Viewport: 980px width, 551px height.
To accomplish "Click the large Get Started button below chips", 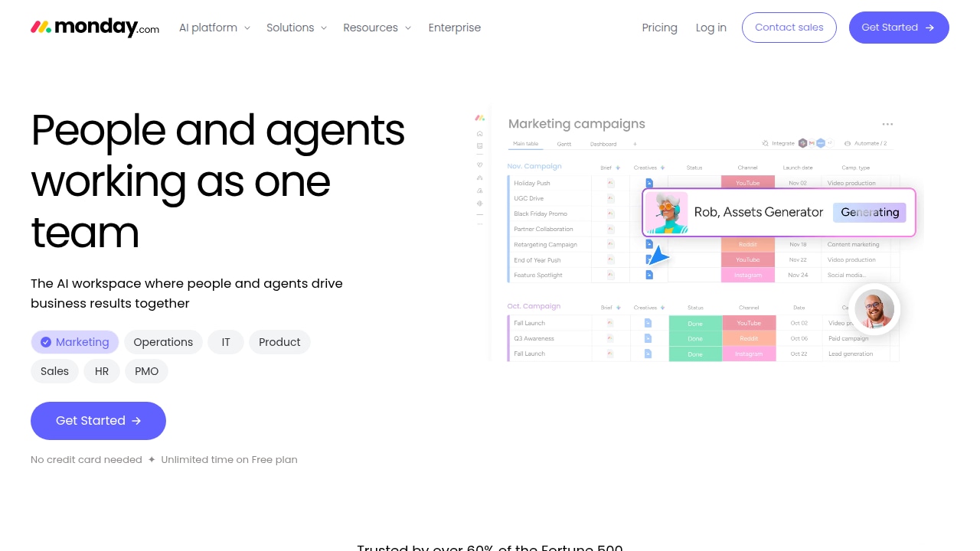I will (98, 421).
